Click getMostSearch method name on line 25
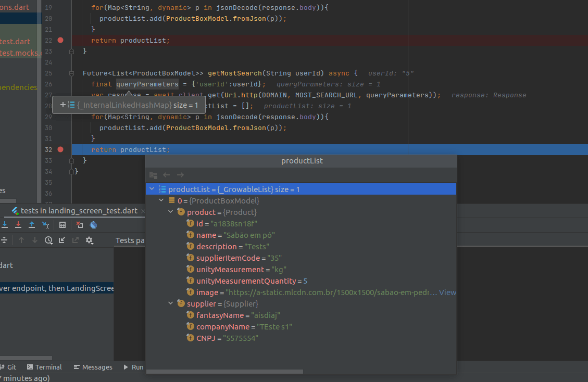This screenshot has width=588, height=382. coord(235,73)
